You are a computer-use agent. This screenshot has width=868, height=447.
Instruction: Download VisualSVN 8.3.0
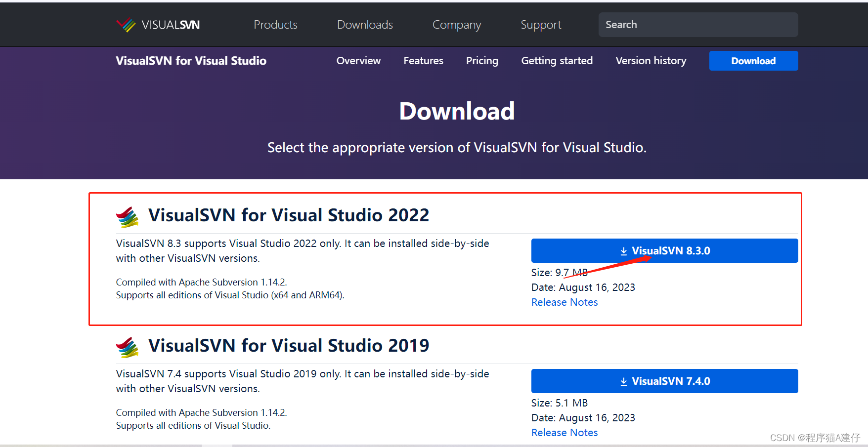click(664, 251)
